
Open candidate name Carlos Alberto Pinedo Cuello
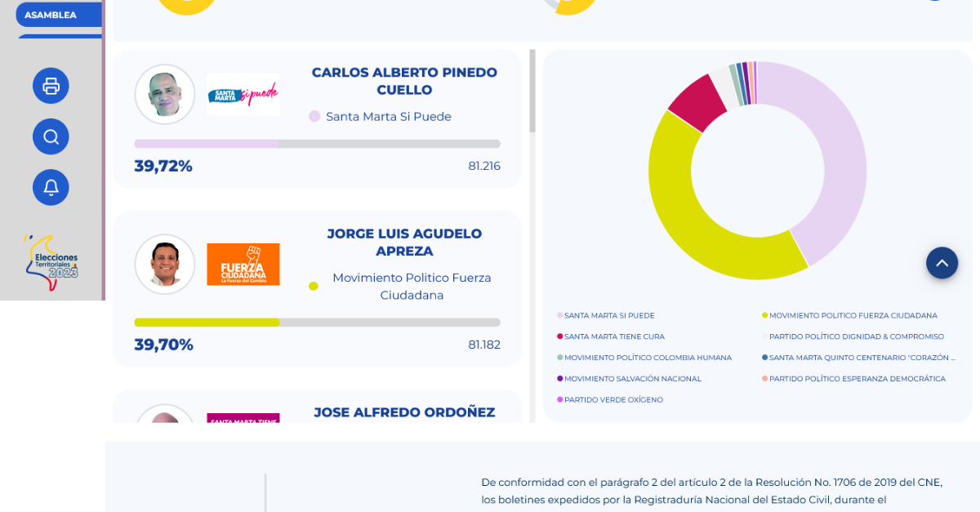pos(404,81)
